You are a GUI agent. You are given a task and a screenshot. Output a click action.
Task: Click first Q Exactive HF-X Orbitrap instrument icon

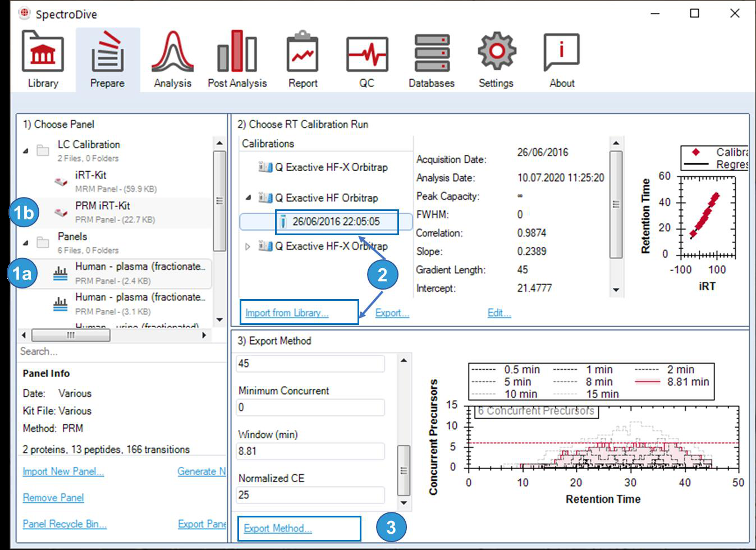click(265, 167)
